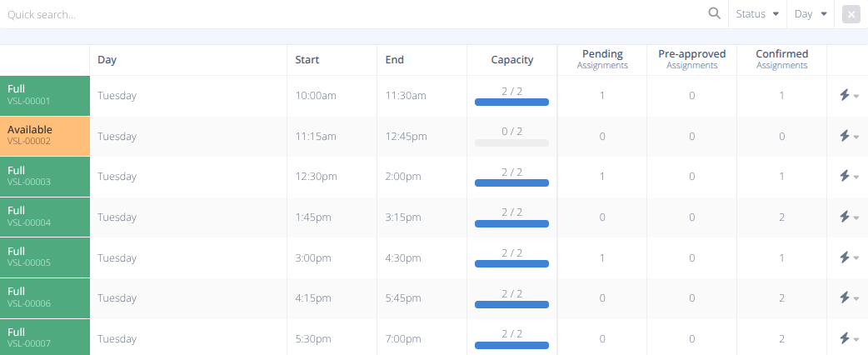Click confirmed count in VSL-00007 row
This screenshot has height=355, width=868.
(781, 338)
